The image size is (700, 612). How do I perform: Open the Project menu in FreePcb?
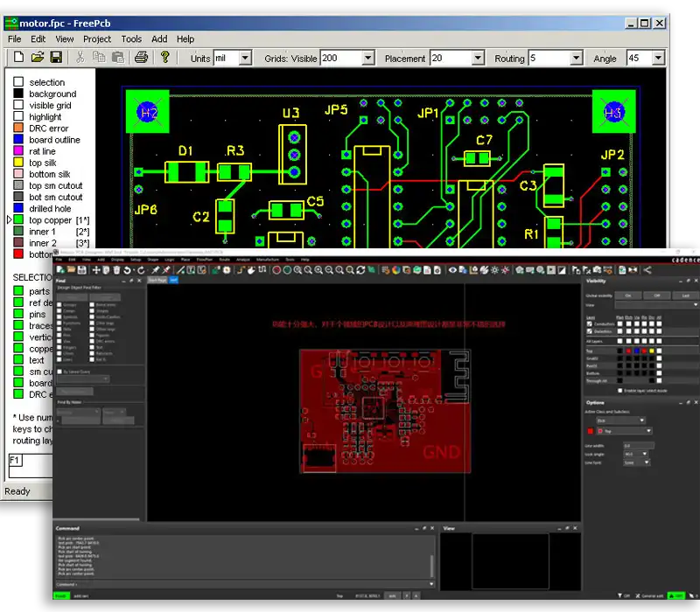(97, 39)
